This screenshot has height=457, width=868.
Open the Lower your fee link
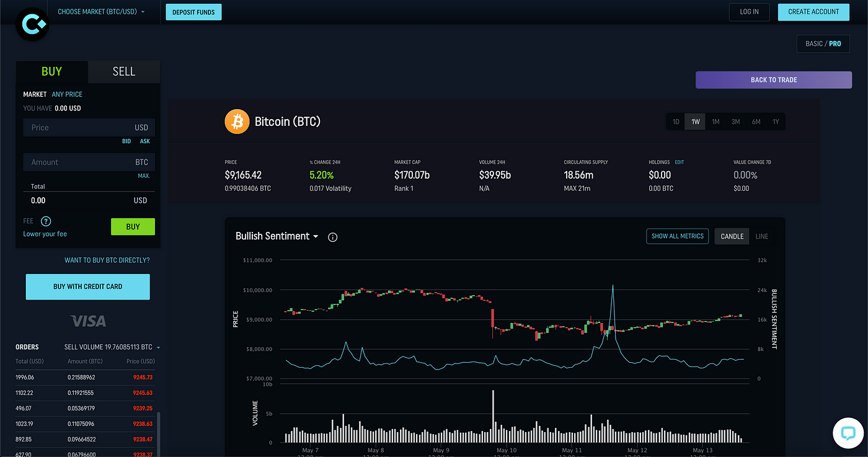(45, 234)
